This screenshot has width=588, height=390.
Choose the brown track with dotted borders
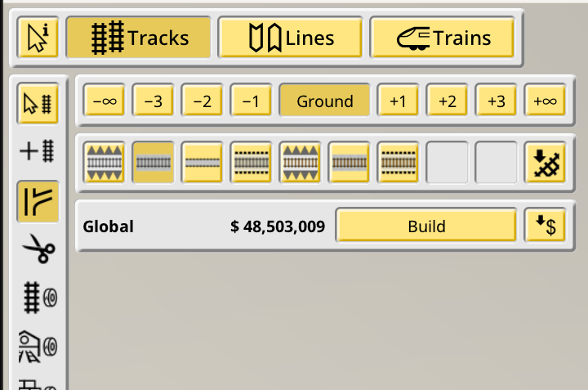click(398, 163)
